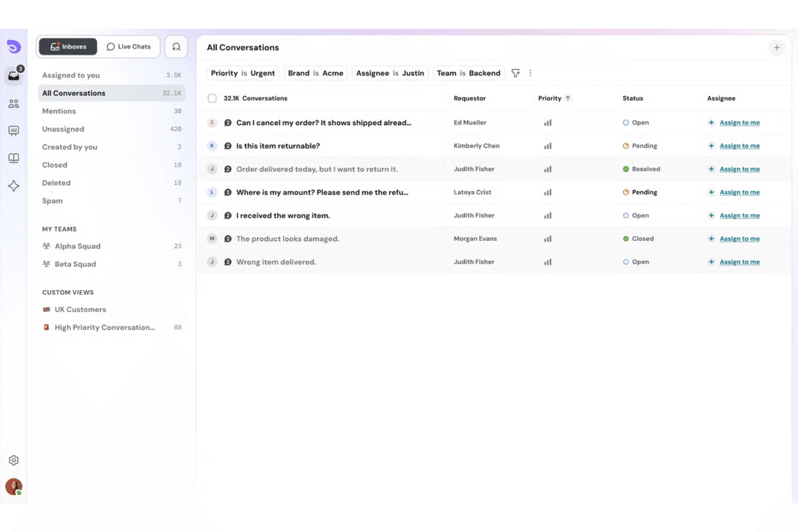Click Assign to me for Latoya Crist
This screenshot has width=798, height=532.
[x=739, y=192]
